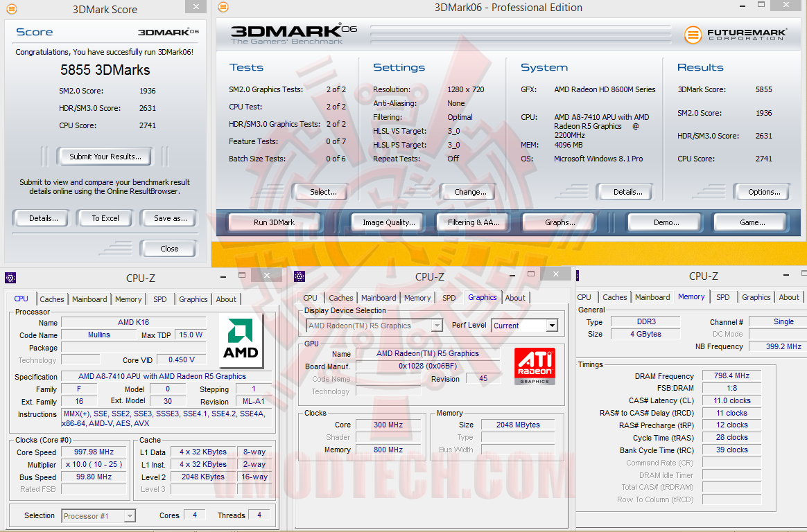Open the Mainboard tab in the right CPU-Z window
The width and height of the screenshot is (807, 532).
coord(652,297)
